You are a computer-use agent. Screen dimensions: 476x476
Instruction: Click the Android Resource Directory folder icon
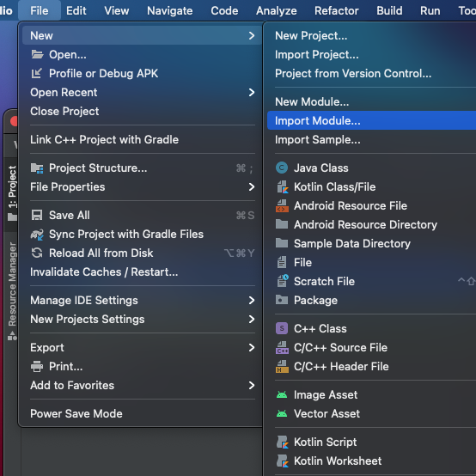point(282,224)
